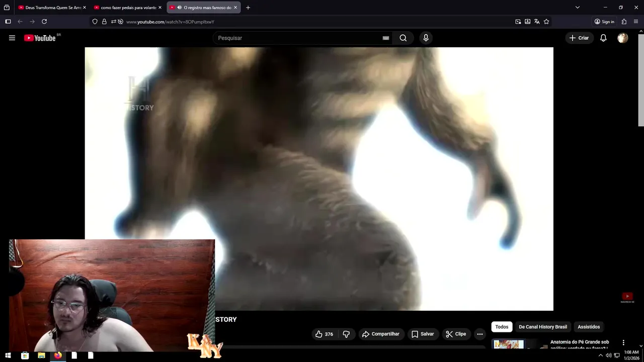
Task: Close the O registro mais famoso tab
Action: click(x=235, y=8)
